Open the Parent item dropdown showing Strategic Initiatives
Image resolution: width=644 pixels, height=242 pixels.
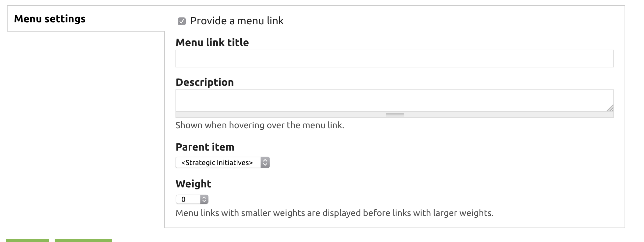222,163
